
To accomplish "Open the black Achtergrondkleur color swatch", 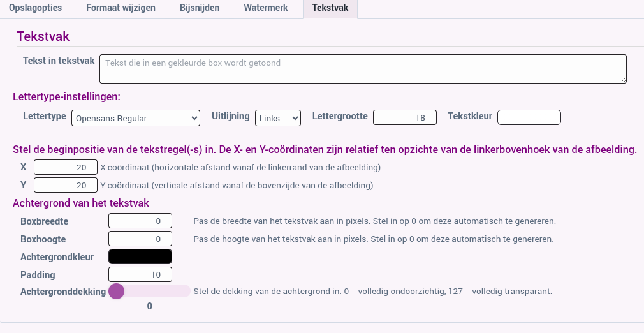I will (140, 256).
